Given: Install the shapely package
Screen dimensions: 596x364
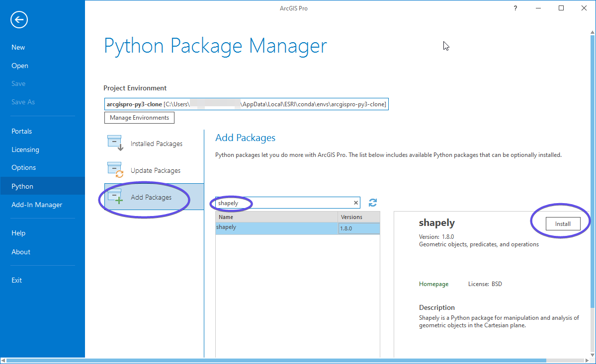Looking at the screenshot, I should (x=563, y=224).
